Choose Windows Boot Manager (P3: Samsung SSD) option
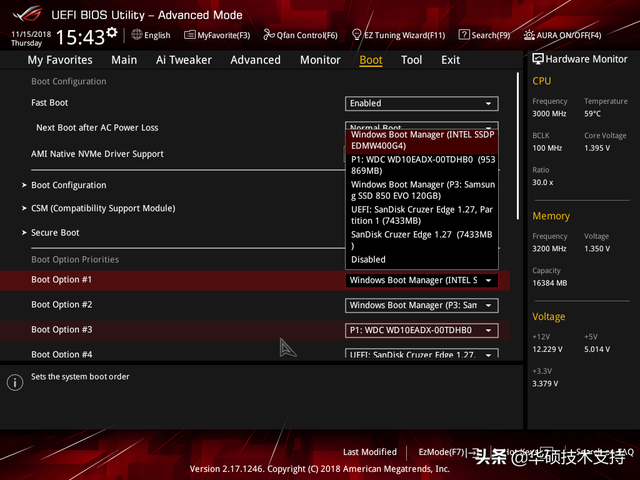The width and height of the screenshot is (640, 480). click(422, 190)
